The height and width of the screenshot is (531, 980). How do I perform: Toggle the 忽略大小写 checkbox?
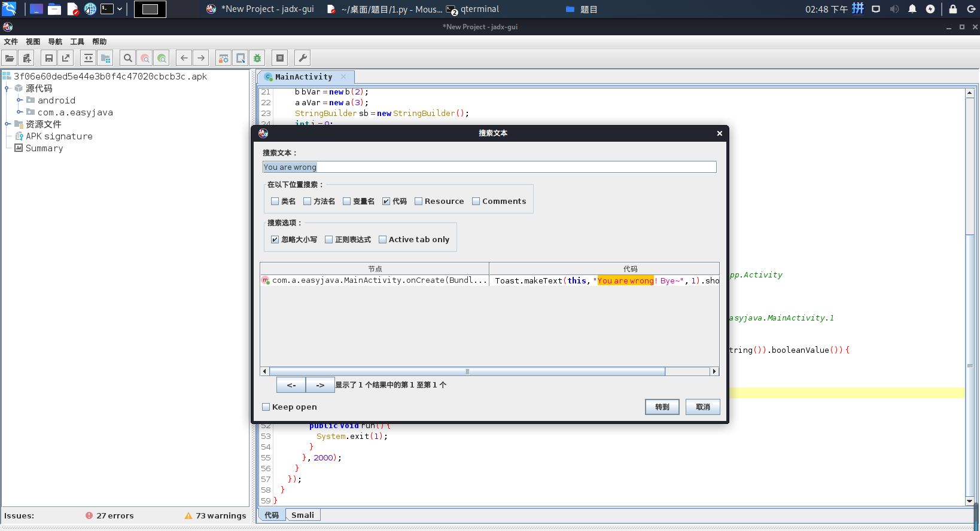[275, 240]
